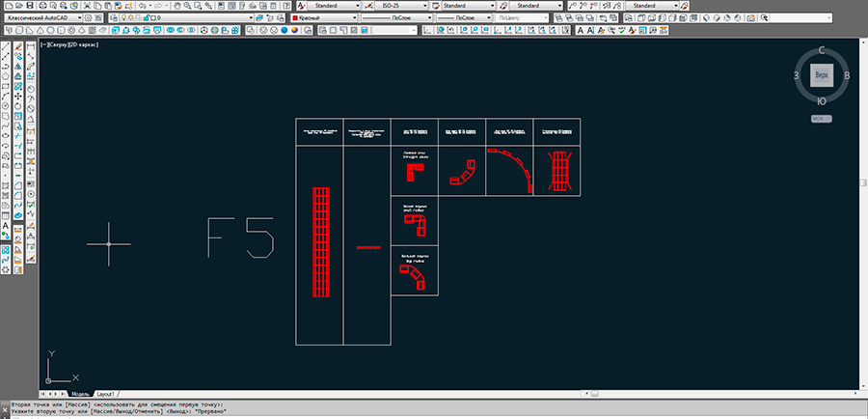Image resolution: width=868 pixels, height=419 pixels.
Task: Select the Line tool in the Draw toolbar
Action: click(x=6, y=46)
